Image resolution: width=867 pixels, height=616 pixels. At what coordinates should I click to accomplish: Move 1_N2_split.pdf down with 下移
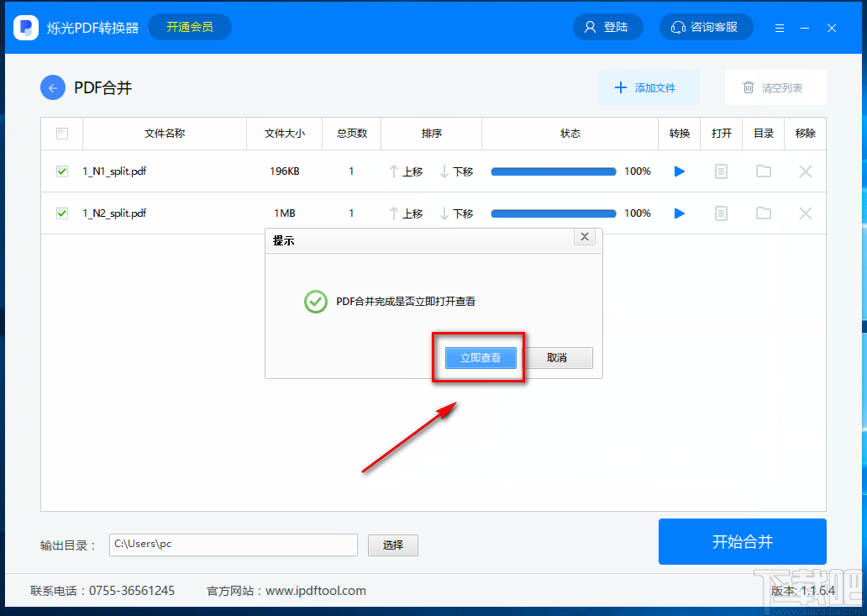click(456, 213)
